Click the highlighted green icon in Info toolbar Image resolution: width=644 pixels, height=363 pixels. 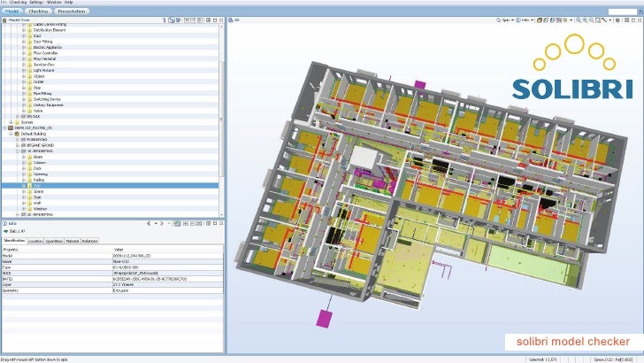[x=177, y=224]
